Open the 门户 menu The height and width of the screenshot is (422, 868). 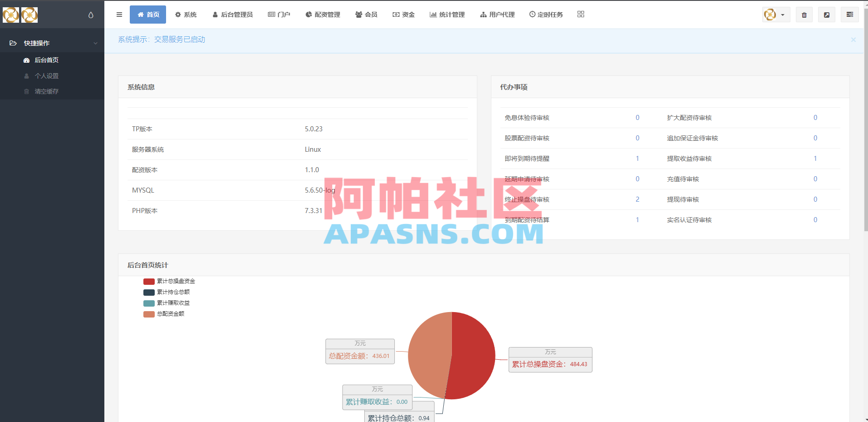point(279,14)
